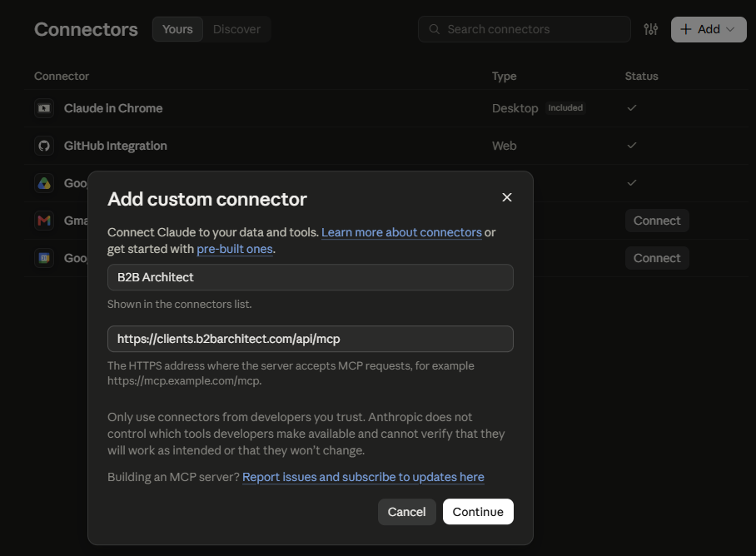Focus the Search connectors field
The width and height of the screenshot is (756, 556).
click(x=525, y=29)
